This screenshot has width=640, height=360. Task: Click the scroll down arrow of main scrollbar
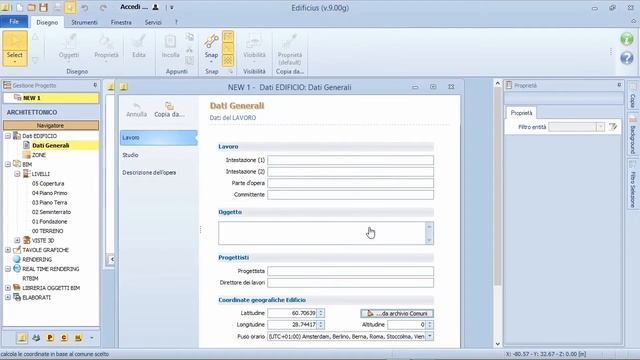coord(498,344)
